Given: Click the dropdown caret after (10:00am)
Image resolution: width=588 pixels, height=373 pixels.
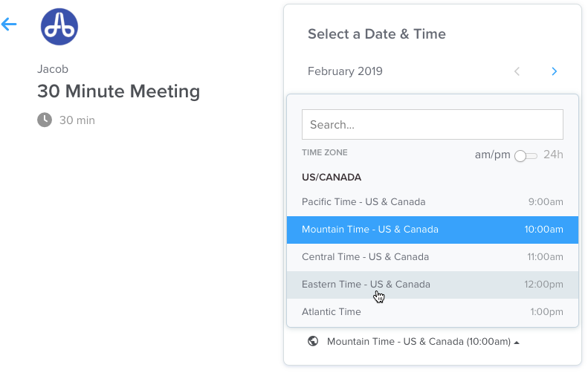Looking at the screenshot, I should [x=517, y=342].
